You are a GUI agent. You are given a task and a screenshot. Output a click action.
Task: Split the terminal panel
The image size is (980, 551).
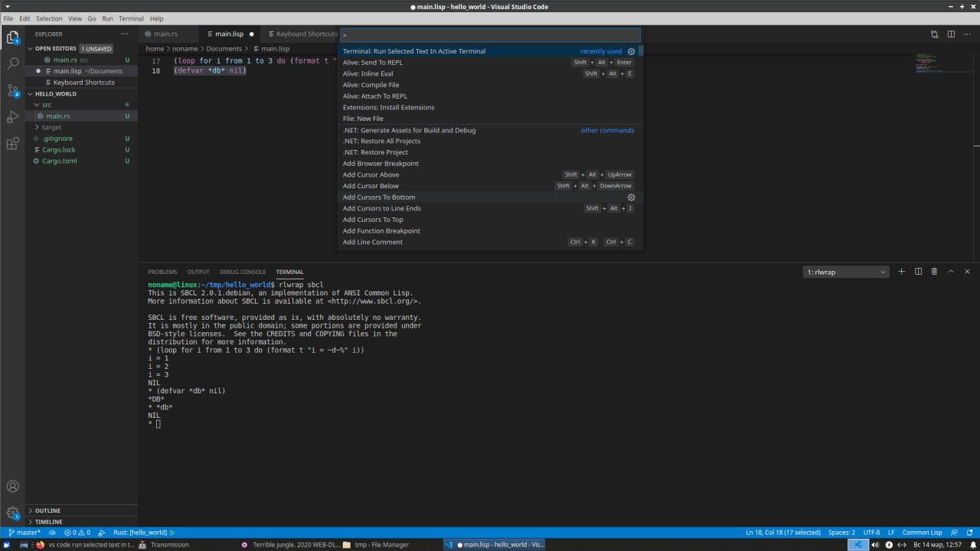(x=918, y=272)
